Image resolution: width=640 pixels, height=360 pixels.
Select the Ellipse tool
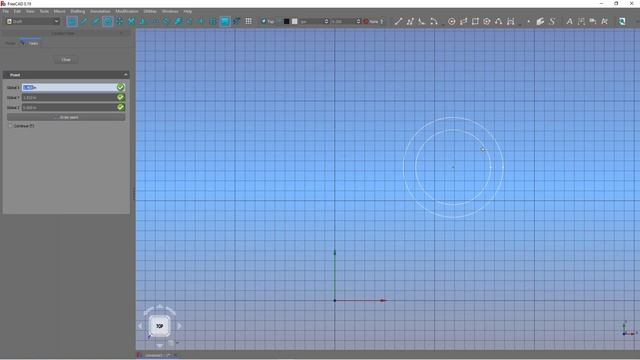pos(463,21)
